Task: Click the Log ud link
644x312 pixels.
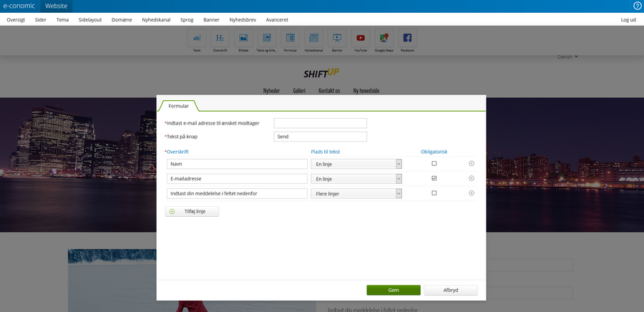Action: tap(628, 20)
